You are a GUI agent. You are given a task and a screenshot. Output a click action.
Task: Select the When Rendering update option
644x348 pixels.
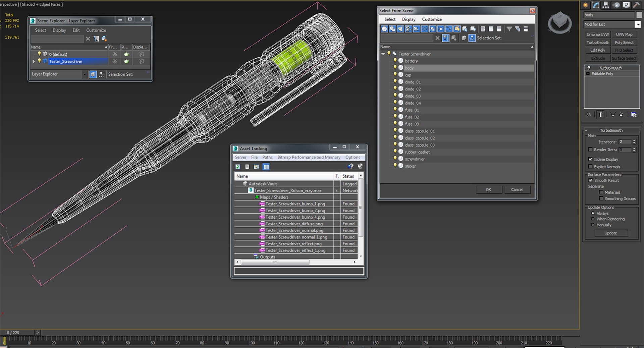tap(593, 219)
